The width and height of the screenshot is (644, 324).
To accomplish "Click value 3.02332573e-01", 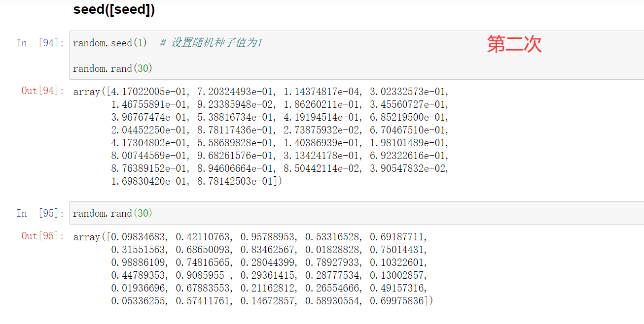I will click(x=408, y=92).
